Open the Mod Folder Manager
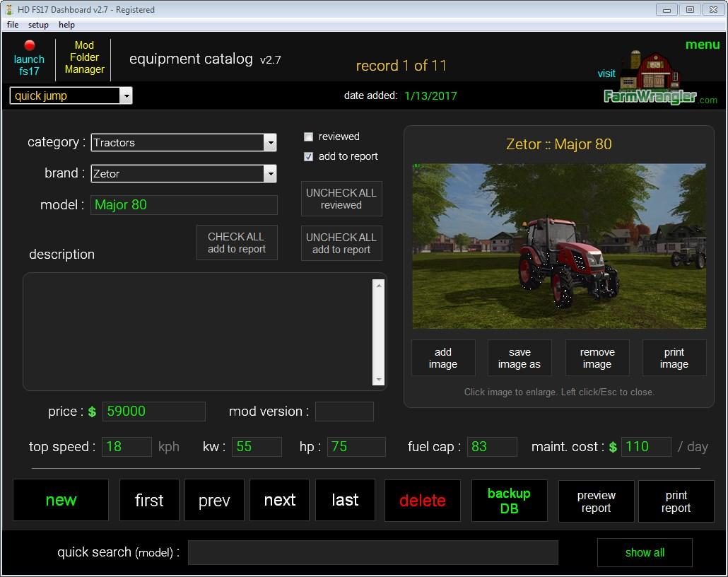Image resolution: width=728 pixels, height=577 pixels. point(84,57)
